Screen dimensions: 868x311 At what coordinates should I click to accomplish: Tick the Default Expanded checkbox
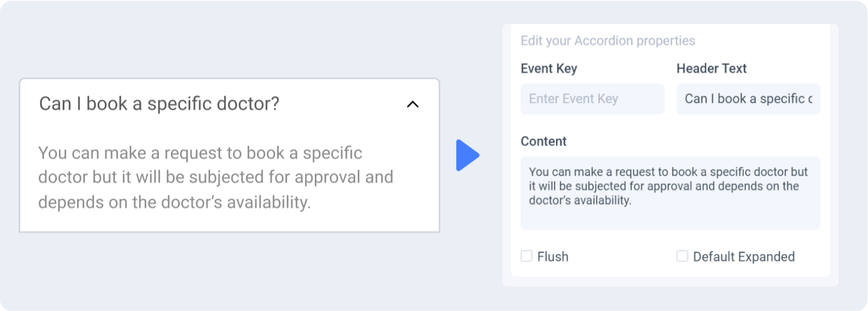682,256
